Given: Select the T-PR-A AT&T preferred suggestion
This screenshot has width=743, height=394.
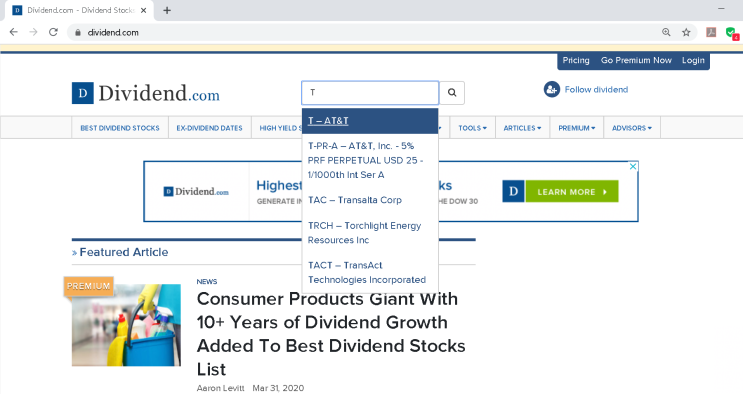Looking at the screenshot, I should click(x=370, y=160).
